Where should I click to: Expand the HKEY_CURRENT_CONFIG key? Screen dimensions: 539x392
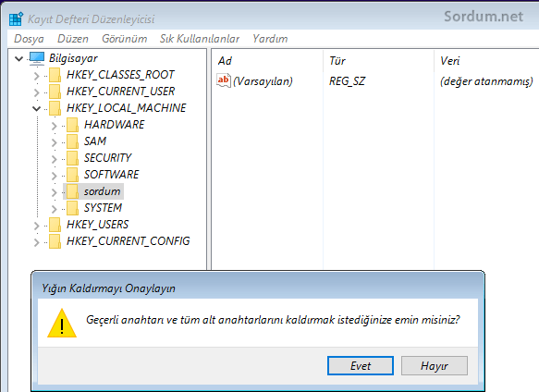point(37,242)
